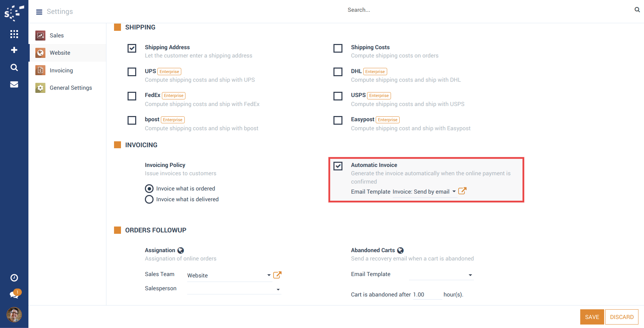Viewport: 644px width, 328px height.
Task: Enable the Shipping Costs checkbox
Action: point(338,48)
